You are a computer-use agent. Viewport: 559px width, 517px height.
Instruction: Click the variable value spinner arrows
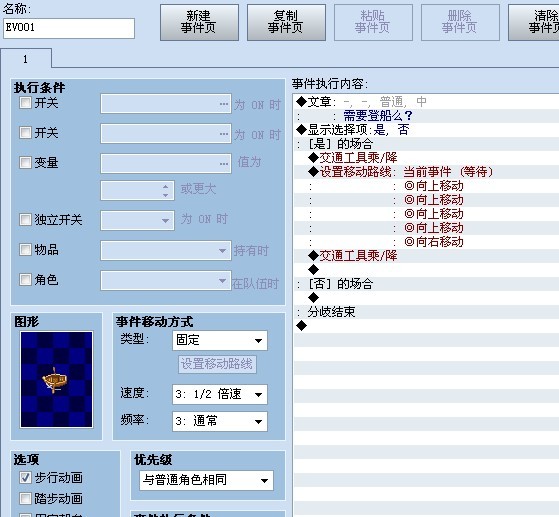[x=165, y=191]
